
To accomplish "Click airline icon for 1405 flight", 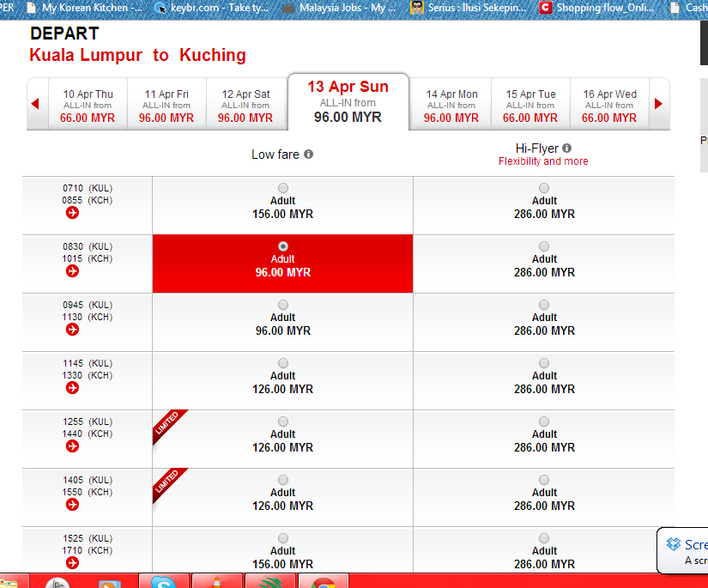I will coord(72,505).
